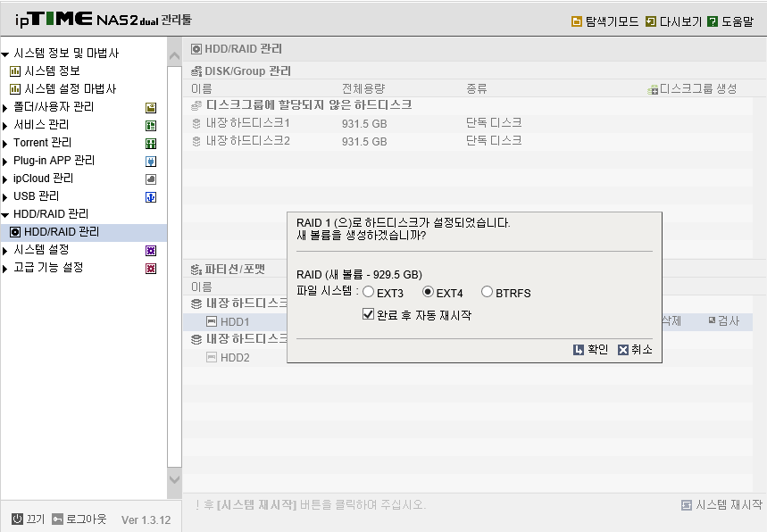
Task: Open the 시스템 설정 menu item
Action: click(41, 250)
